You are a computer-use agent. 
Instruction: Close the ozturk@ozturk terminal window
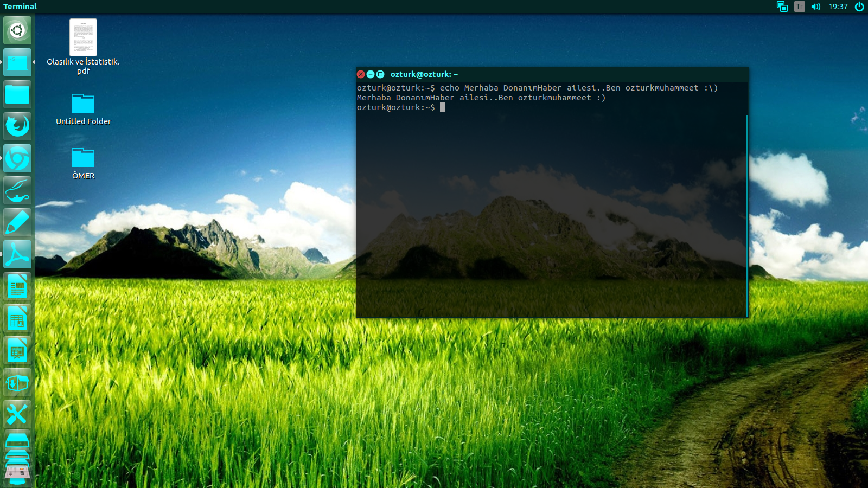pos(361,74)
